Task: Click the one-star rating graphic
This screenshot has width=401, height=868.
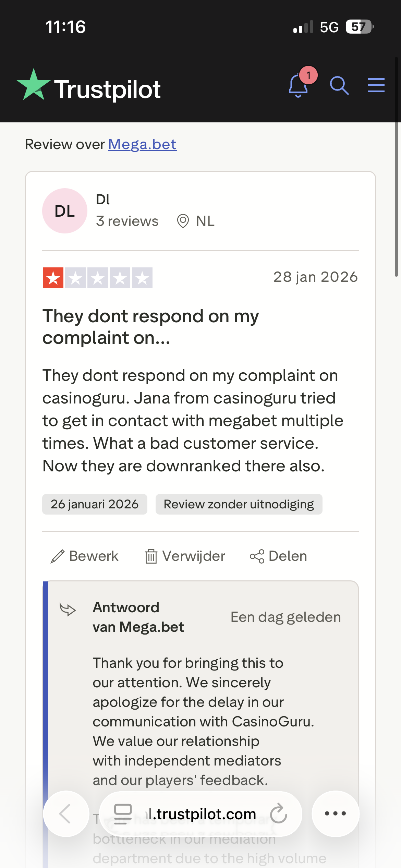Action: (x=97, y=278)
